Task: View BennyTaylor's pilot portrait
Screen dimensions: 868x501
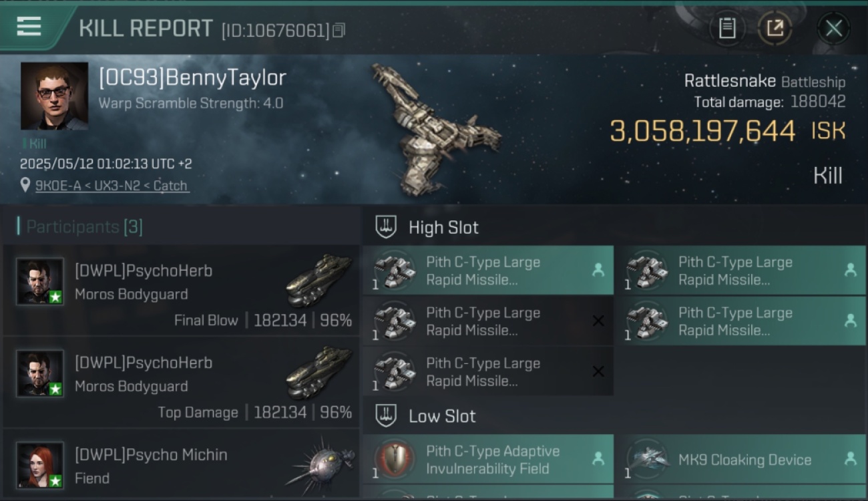Action: (x=54, y=96)
